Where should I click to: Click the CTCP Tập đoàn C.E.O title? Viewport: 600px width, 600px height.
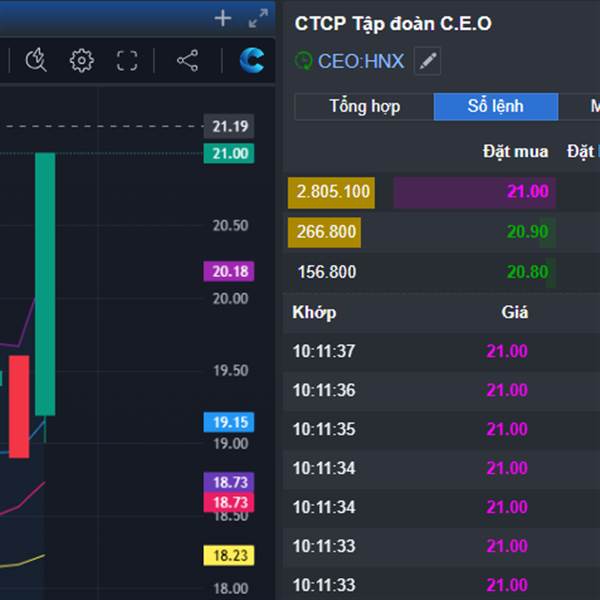point(393,24)
